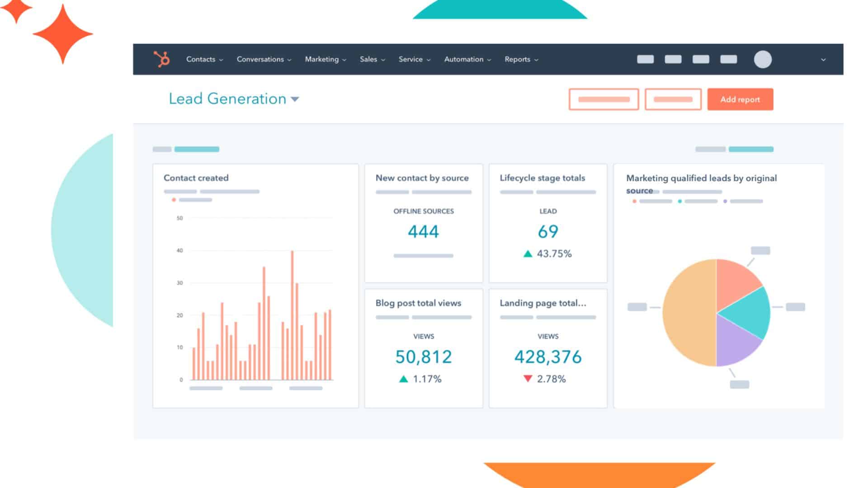Click the first orange action button top-right
Screen dimensions: 868x488
604,99
